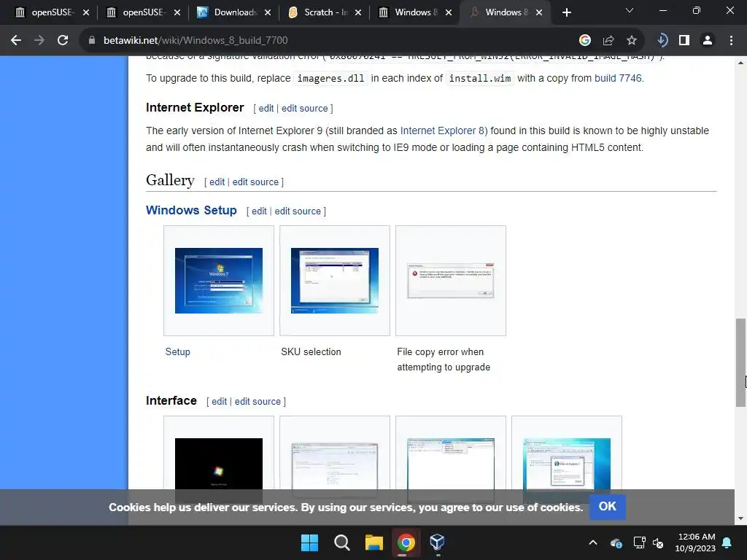
Task: Accept cookies with the OK button
Action: click(608, 507)
